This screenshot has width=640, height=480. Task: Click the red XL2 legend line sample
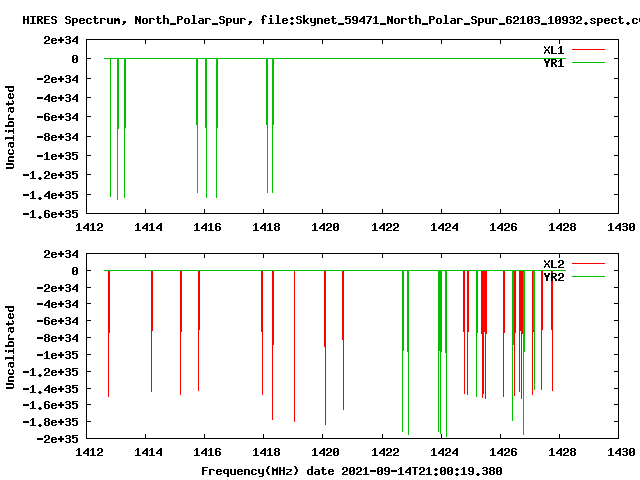click(588, 264)
